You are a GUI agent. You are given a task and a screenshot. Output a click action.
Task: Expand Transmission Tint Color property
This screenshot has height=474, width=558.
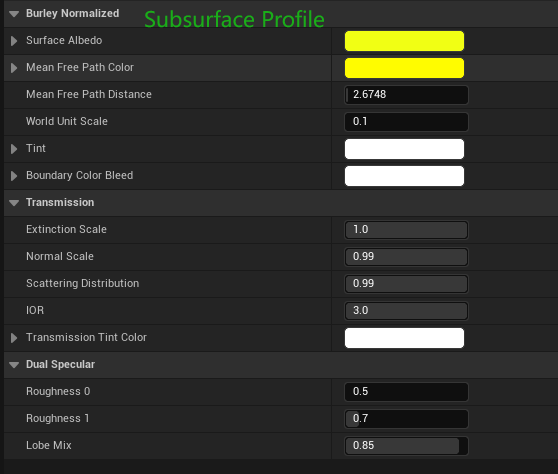(x=14, y=338)
